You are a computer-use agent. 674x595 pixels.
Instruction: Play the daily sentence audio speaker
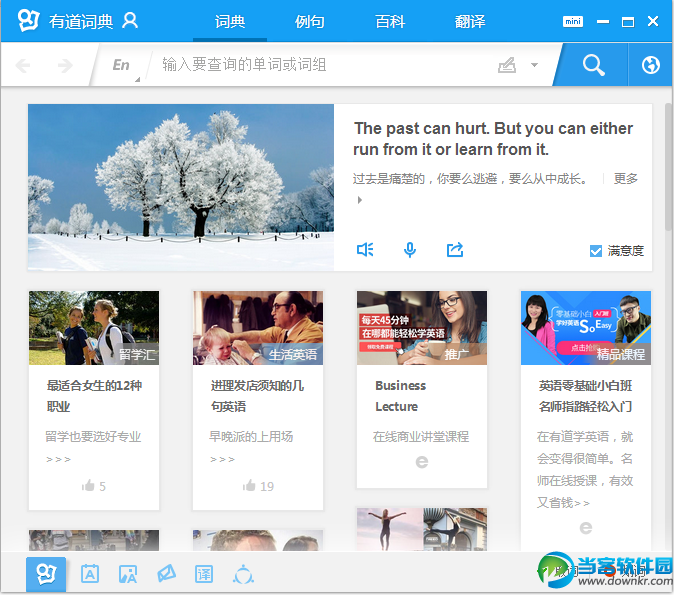(365, 249)
